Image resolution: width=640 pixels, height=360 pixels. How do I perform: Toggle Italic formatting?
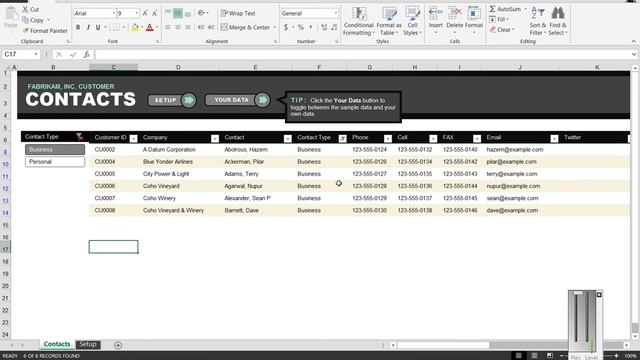pyautogui.click(x=88, y=27)
